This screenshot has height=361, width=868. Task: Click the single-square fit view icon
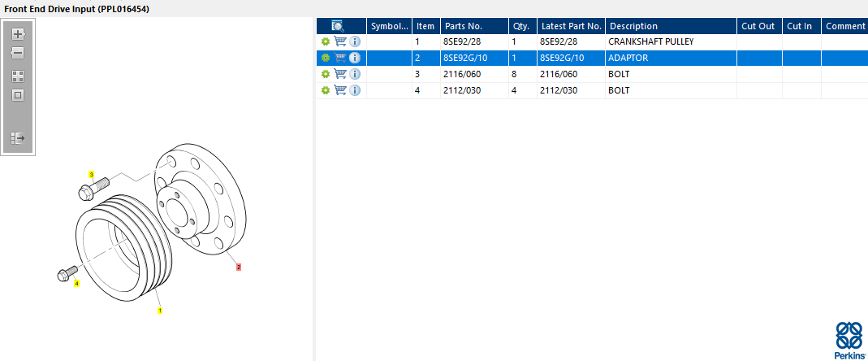[x=18, y=95]
